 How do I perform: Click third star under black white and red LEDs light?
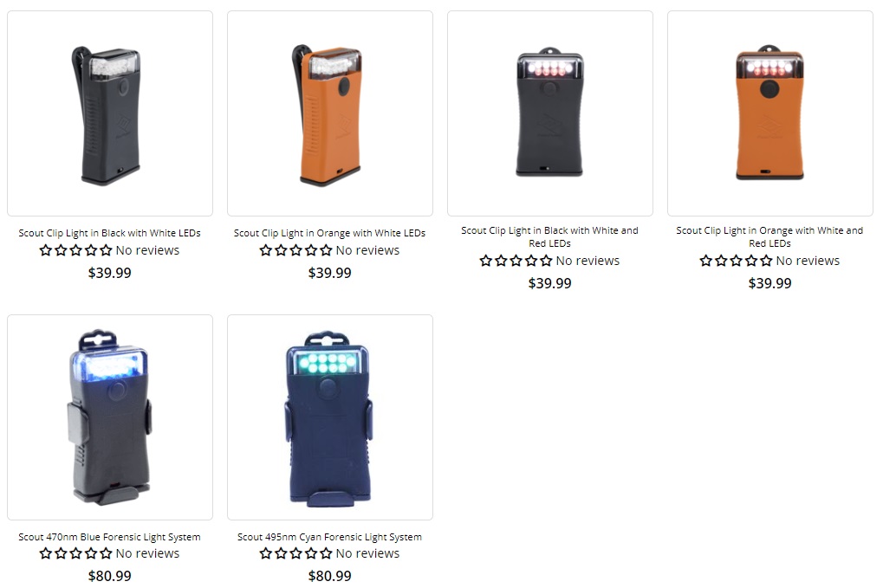point(516,261)
